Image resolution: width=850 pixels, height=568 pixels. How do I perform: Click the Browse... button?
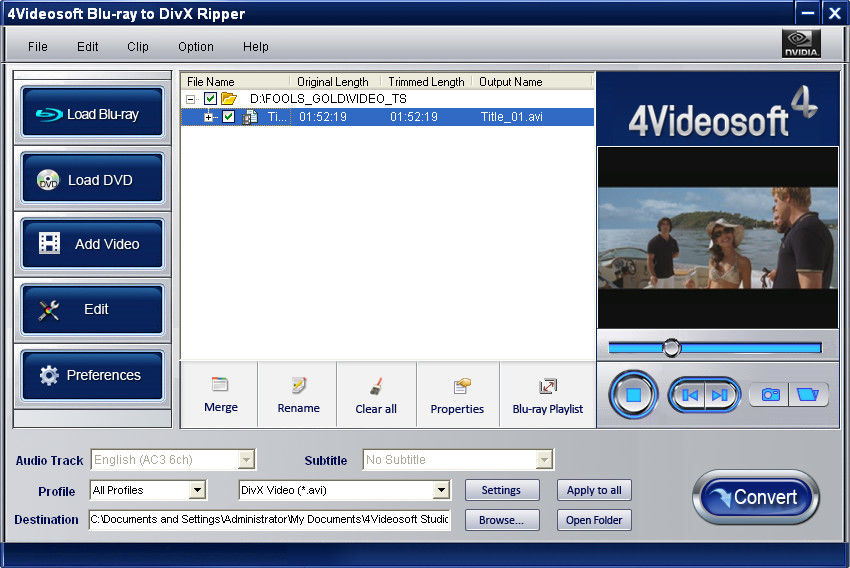pos(502,520)
